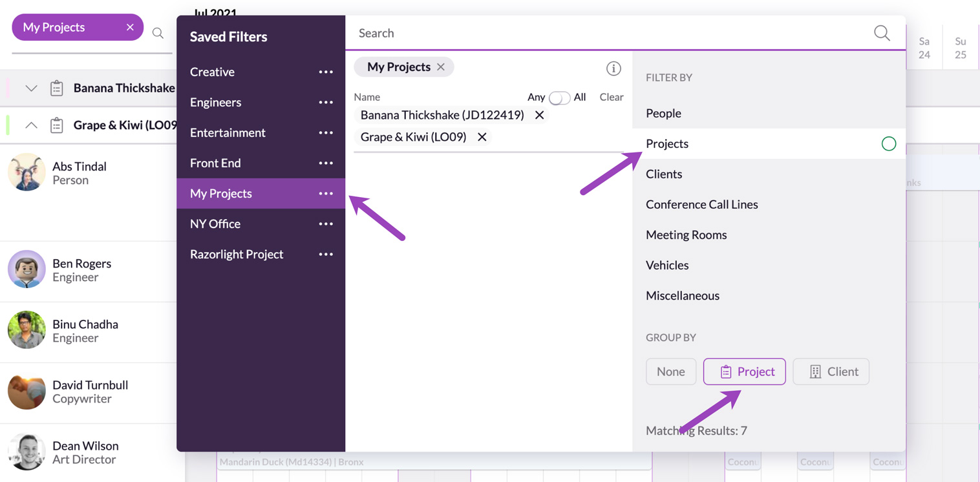Open options menu for Engineers saved filter
The width and height of the screenshot is (980, 482).
[326, 102]
